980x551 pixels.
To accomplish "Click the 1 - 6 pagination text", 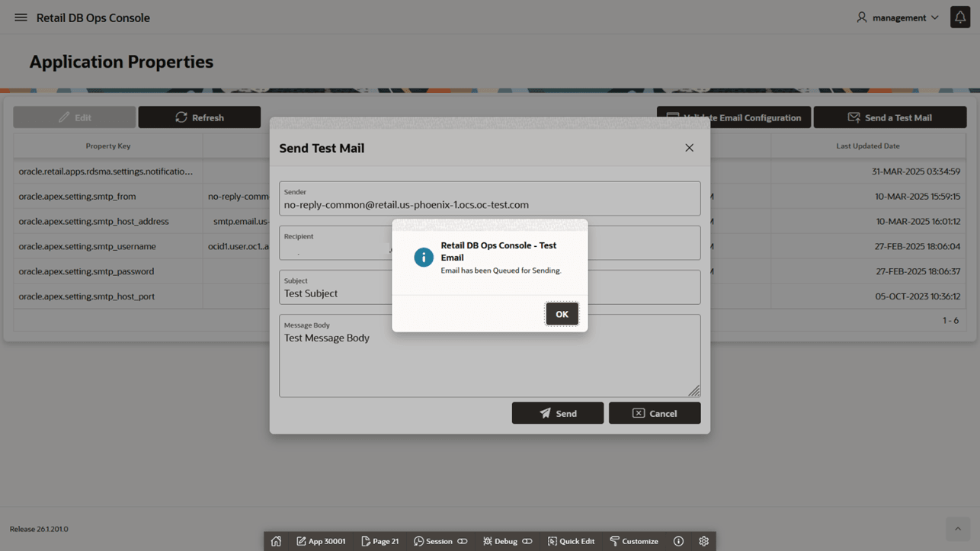I will [x=950, y=320].
